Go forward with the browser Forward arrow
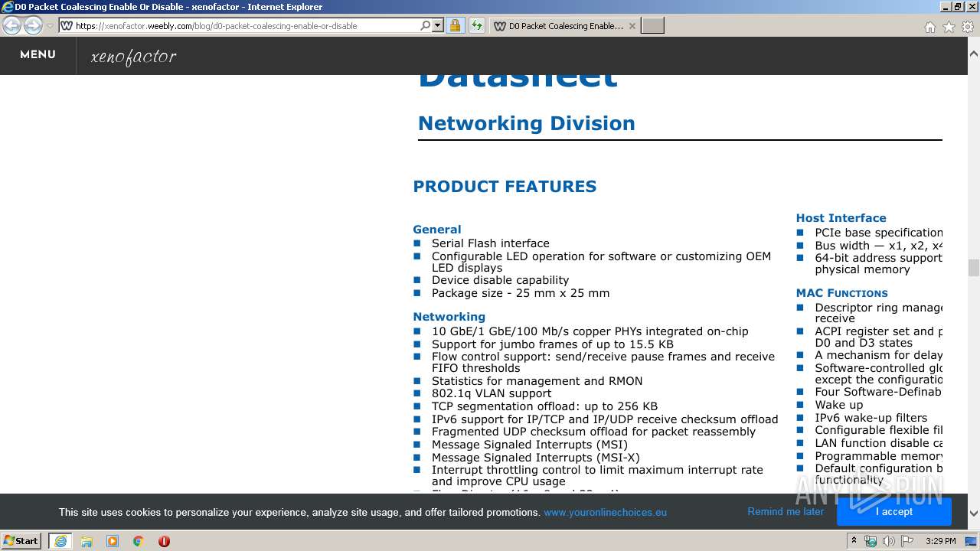This screenshot has width=980, height=551. click(x=33, y=25)
